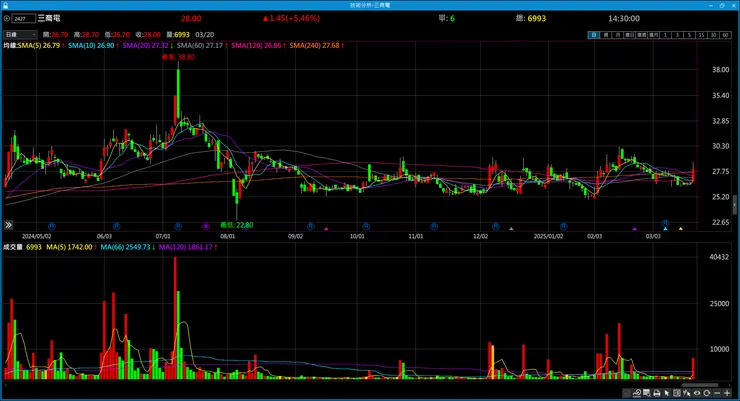The width and height of the screenshot is (740, 401).
Task: Click the volume MA(66) 2549.73 label
Action: click(127, 247)
